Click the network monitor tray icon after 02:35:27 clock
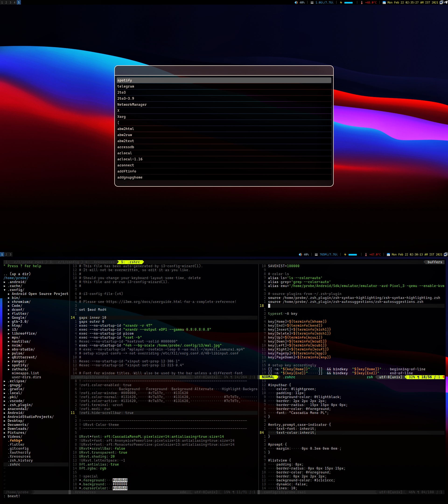The height and width of the screenshot is (504, 448). pyautogui.click(x=441, y=3)
